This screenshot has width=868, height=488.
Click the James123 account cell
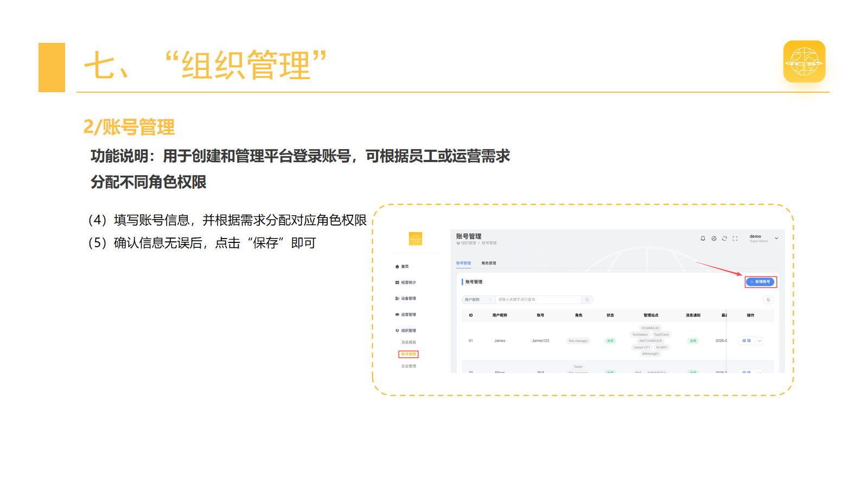coord(540,341)
